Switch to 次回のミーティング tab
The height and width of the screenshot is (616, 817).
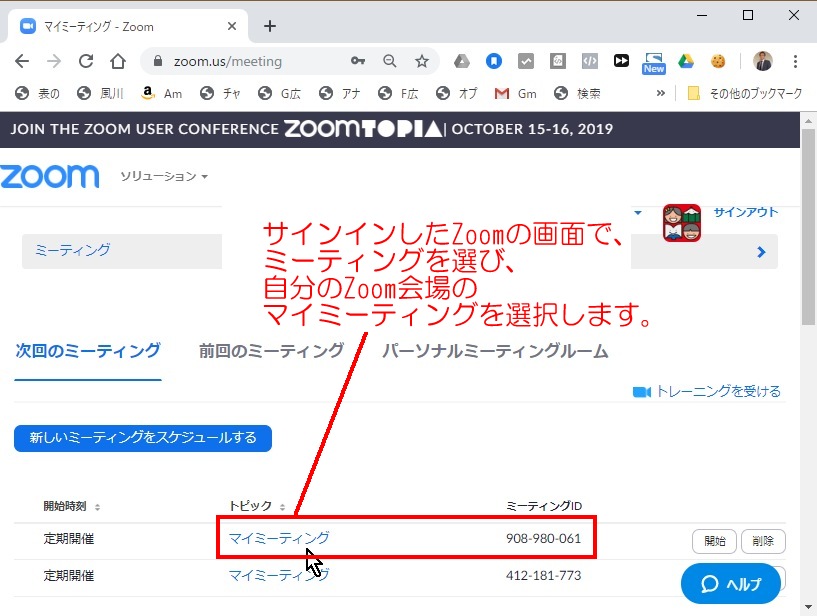coord(88,351)
